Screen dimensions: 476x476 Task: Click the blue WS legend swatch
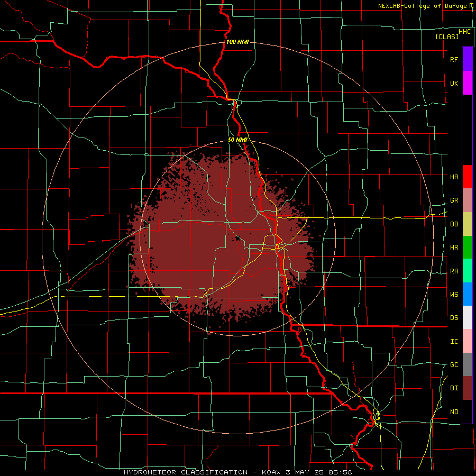pyautogui.click(x=467, y=294)
